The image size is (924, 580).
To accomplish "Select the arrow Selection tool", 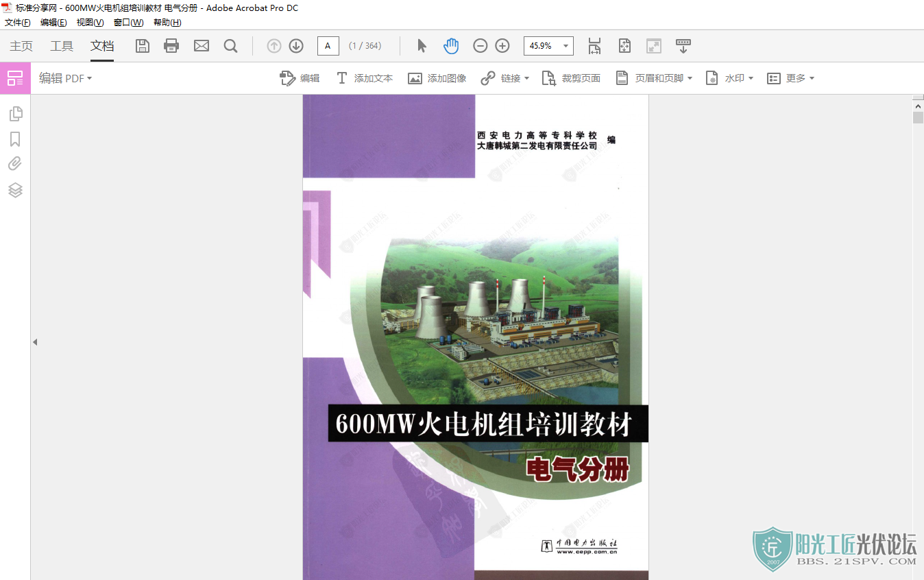I will pyautogui.click(x=422, y=46).
